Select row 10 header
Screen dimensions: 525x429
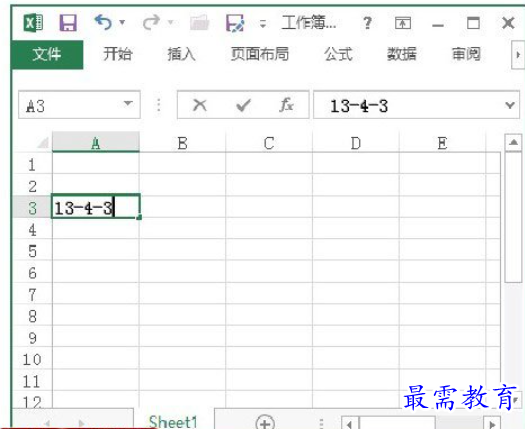[x=32, y=359]
